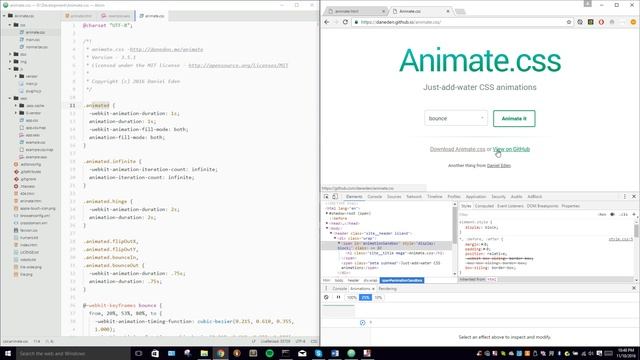Viewport: 640px width, 360px height.
Task: Open the bounce animation dropdown
Action: [x=456, y=118]
